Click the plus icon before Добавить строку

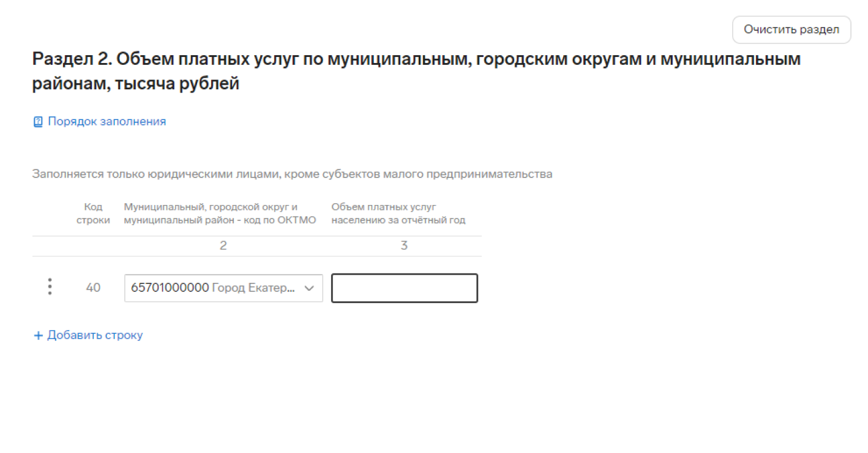(38, 335)
